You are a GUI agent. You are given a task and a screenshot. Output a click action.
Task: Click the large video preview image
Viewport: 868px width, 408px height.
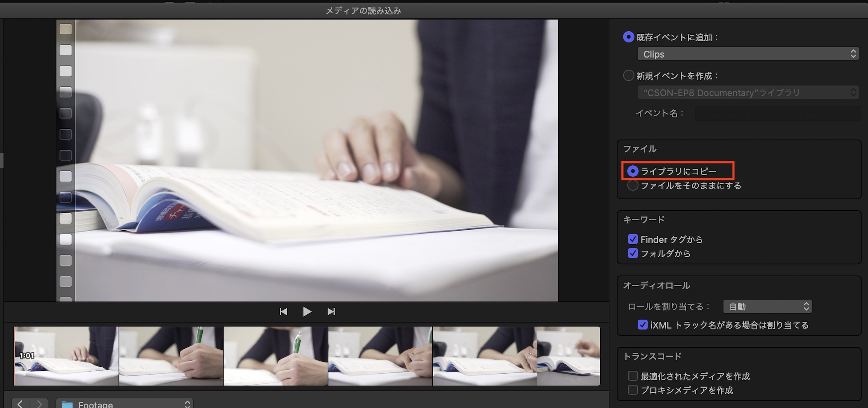307,160
